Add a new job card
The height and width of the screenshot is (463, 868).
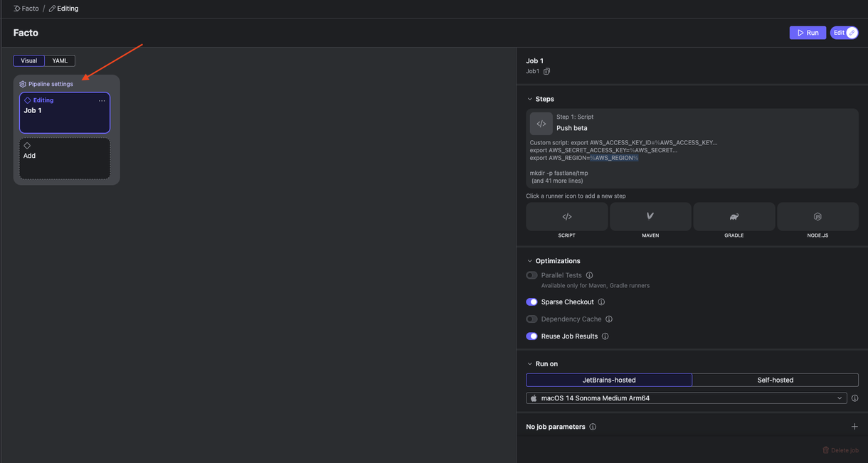coord(65,158)
